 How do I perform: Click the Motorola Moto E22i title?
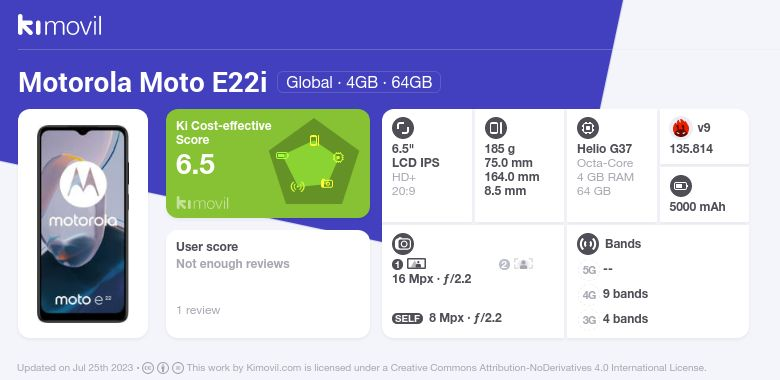click(x=143, y=83)
